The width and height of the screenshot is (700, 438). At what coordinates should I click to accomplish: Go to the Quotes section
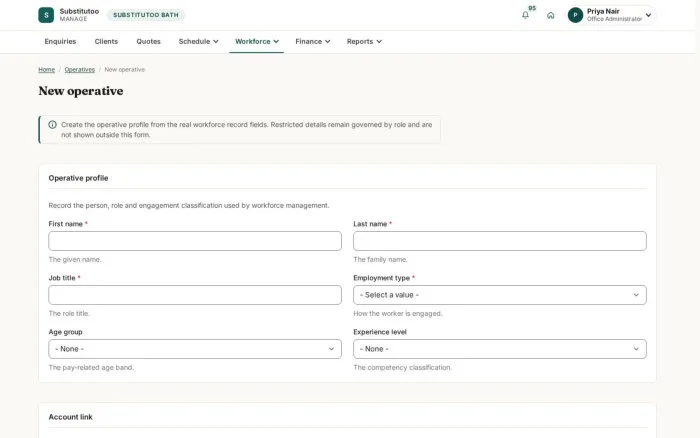[x=148, y=41]
